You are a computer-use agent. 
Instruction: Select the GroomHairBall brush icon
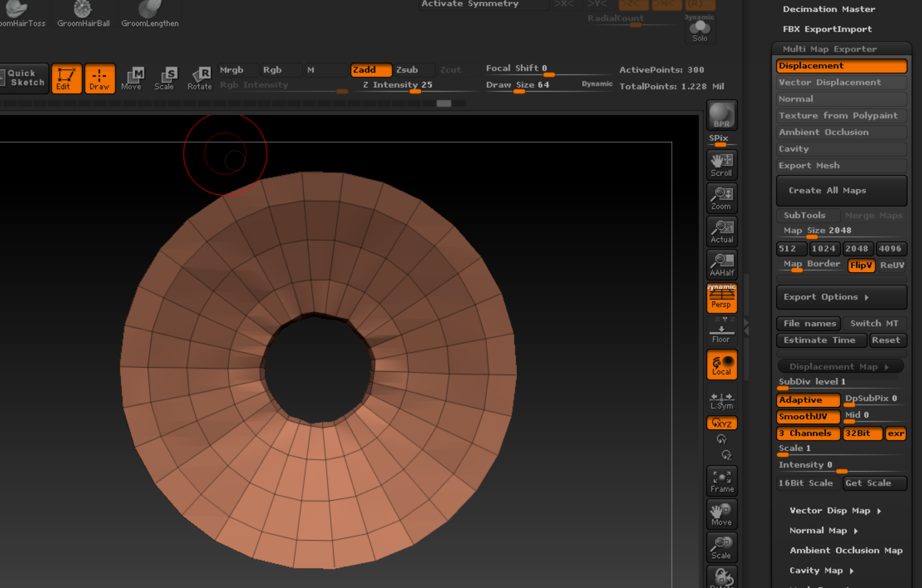coord(83,14)
